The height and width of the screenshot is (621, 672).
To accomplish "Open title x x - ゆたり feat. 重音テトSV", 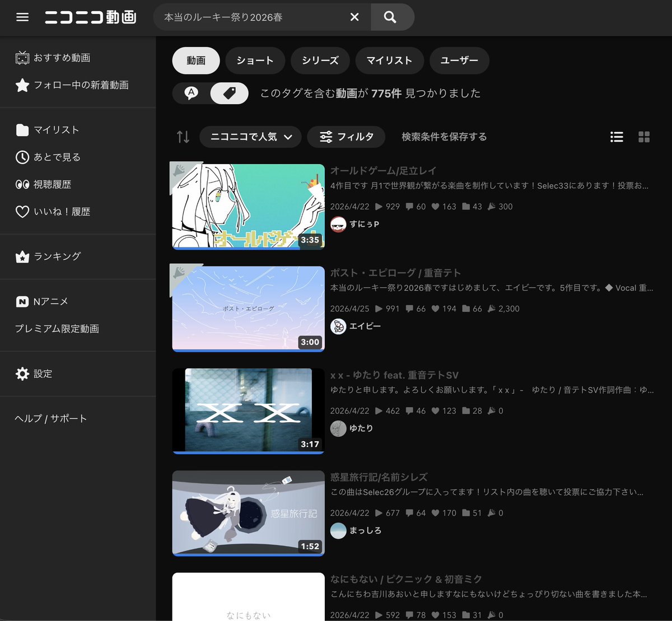I will [394, 375].
